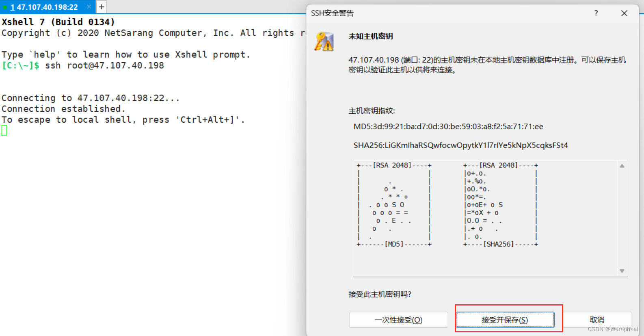Click the 未知主机密钥 heading text
Screen dimensions: 644x336
pyautogui.click(x=371, y=36)
